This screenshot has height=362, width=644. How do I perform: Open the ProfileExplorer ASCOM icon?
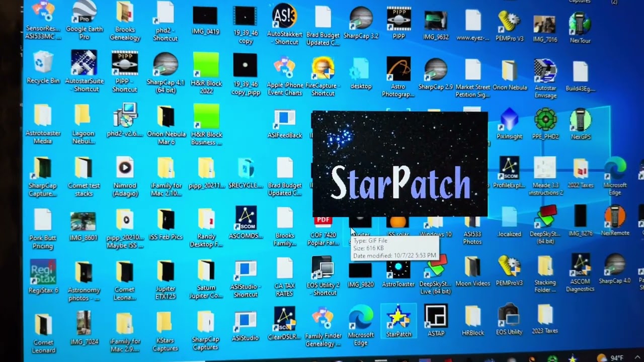click(509, 172)
